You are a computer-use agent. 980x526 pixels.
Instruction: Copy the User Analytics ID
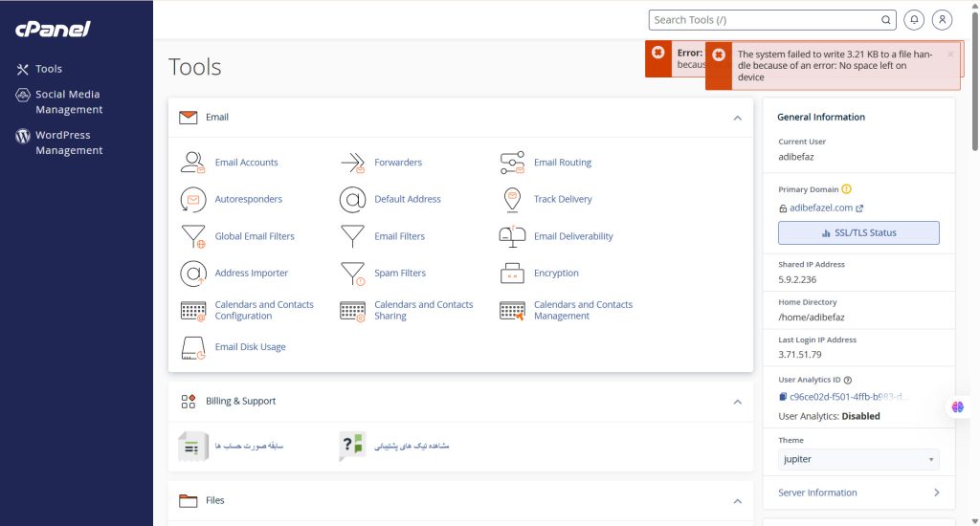tap(783, 396)
